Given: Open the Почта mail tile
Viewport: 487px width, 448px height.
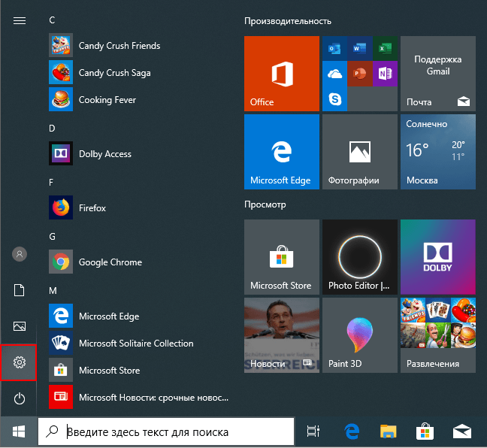Looking at the screenshot, I should pos(438,74).
